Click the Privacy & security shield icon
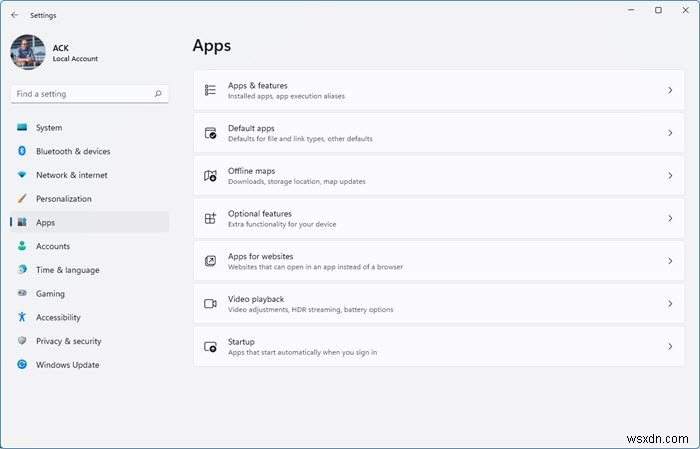 coord(21,341)
